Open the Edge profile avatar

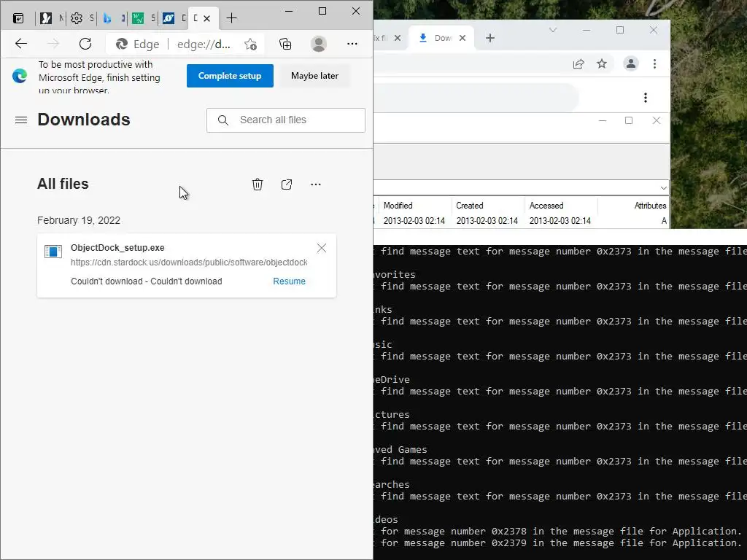click(318, 44)
